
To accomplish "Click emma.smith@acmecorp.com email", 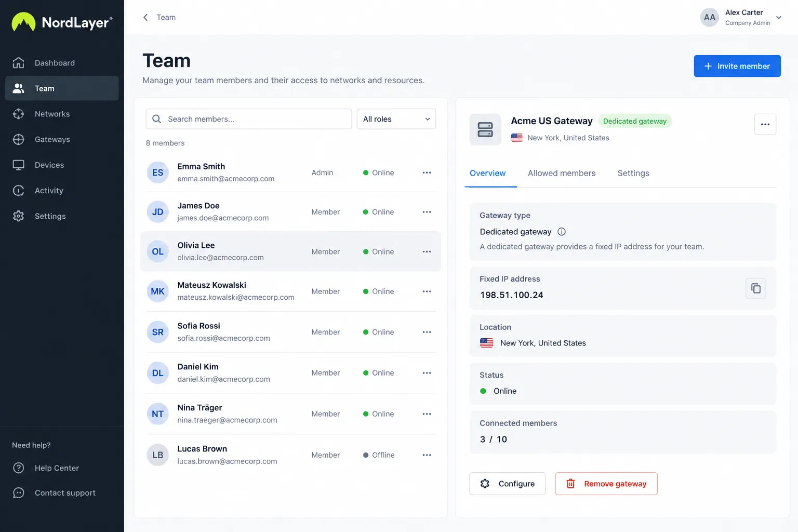I will click(225, 179).
